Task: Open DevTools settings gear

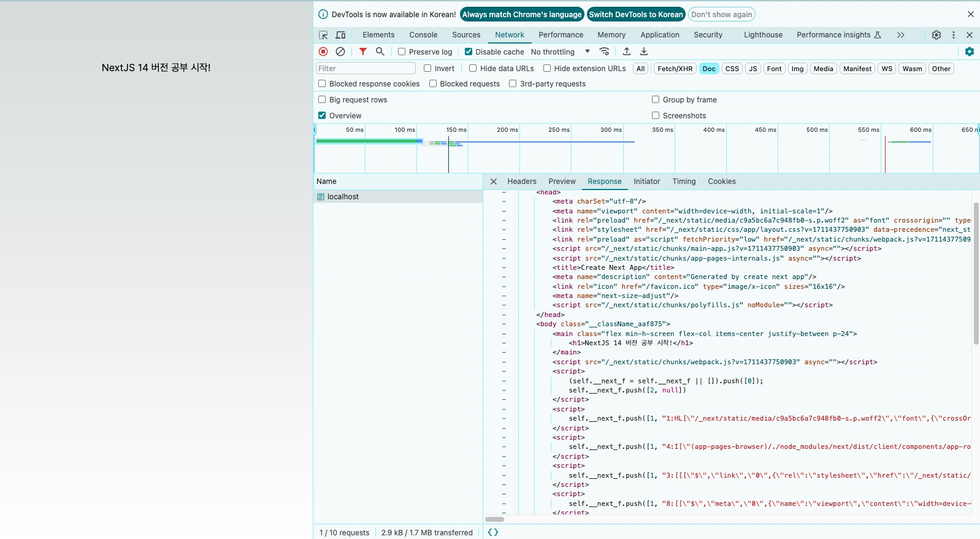Action: pyautogui.click(x=936, y=35)
